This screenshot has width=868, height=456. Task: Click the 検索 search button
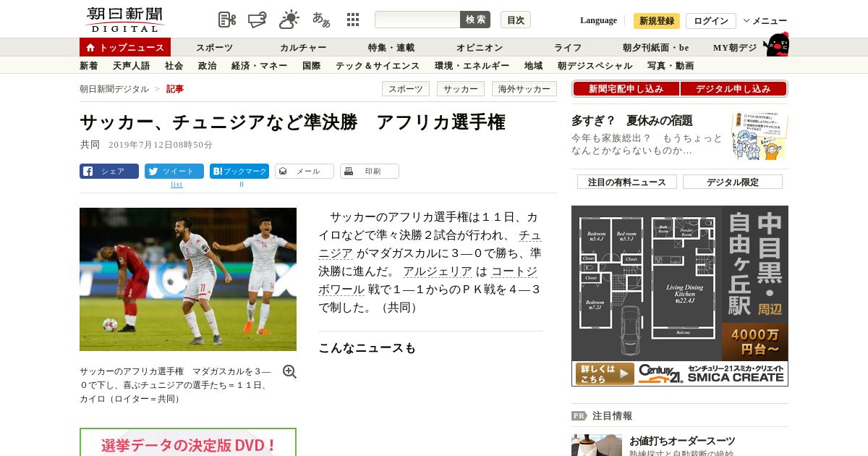coord(475,20)
